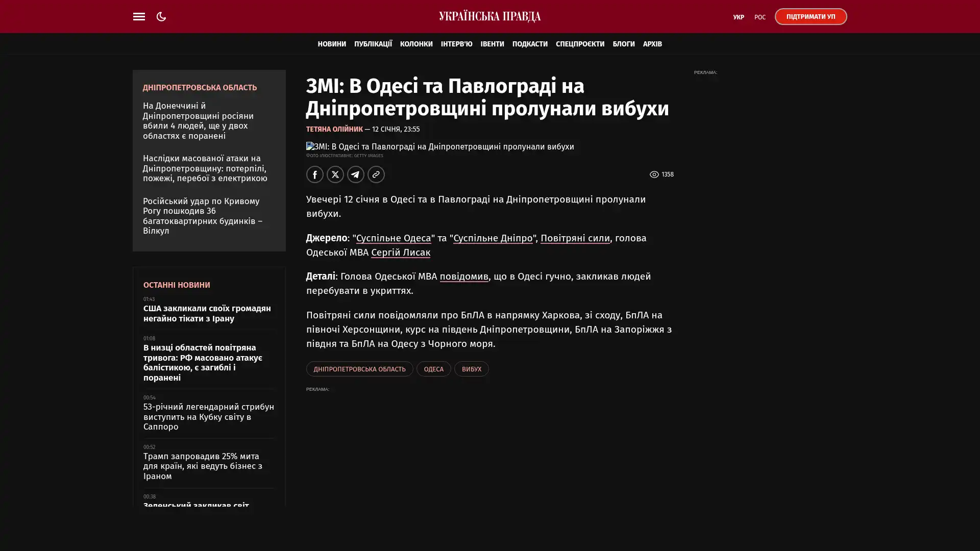Go to the АРХІВ section
980x551 pixels.
(652, 44)
